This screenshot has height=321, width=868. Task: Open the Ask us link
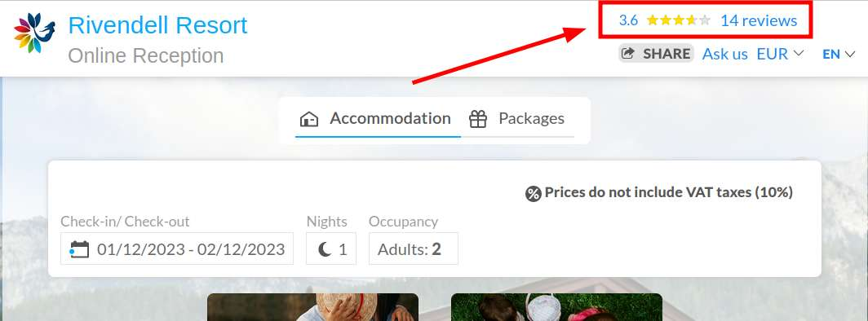pyautogui.click(x=725, y=54)
